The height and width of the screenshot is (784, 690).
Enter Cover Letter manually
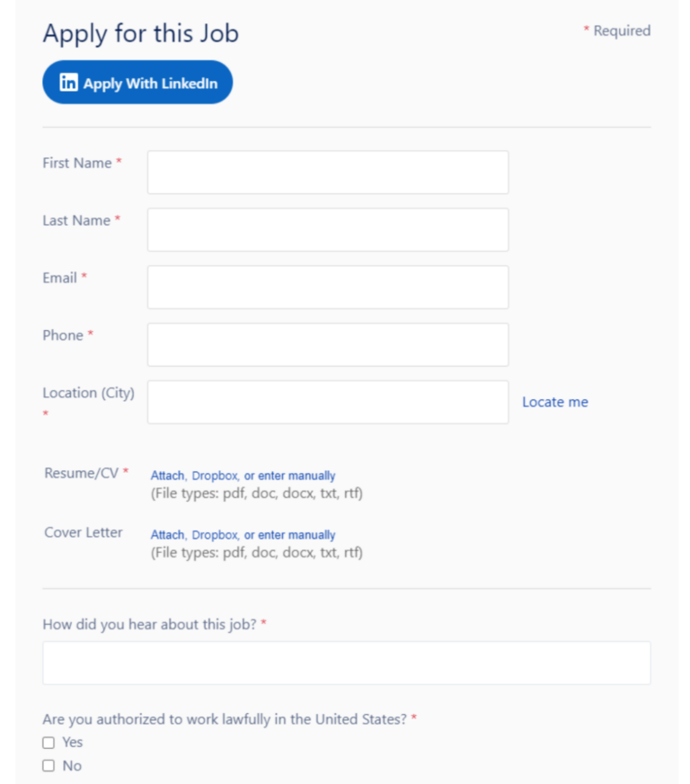(x=297, y=535)
